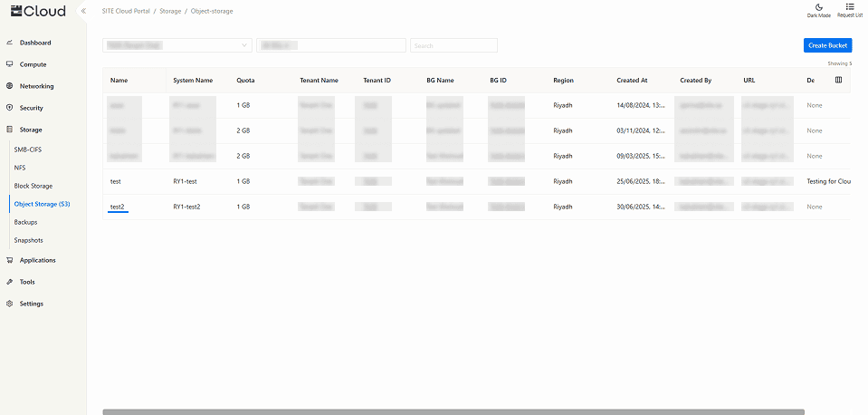Screen dimensions: 868x415
Task: Click the Search input field
Action: 453,45
